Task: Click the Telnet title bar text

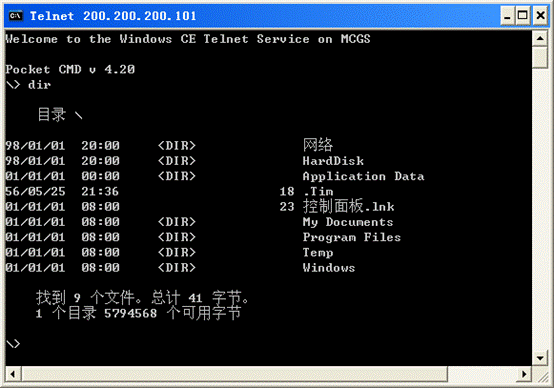Action: pyautogui.click(x=113, y=16)
